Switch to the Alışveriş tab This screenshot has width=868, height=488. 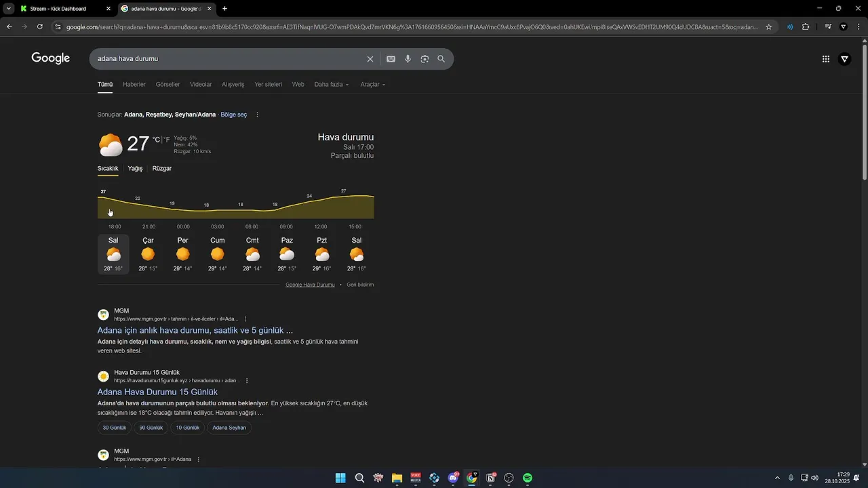pos(233,85)
